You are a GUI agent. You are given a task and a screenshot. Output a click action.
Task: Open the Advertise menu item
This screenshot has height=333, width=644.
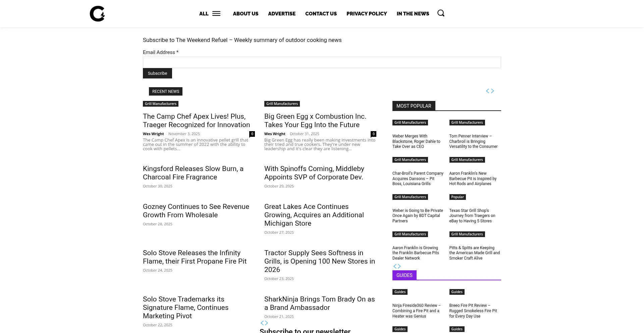point(282,14)
